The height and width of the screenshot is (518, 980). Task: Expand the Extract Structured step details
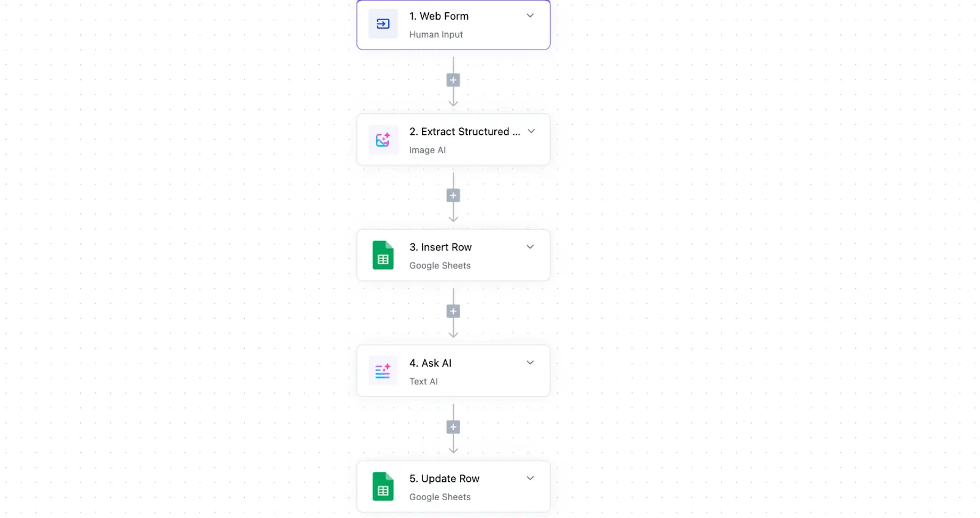click(530, 131)
